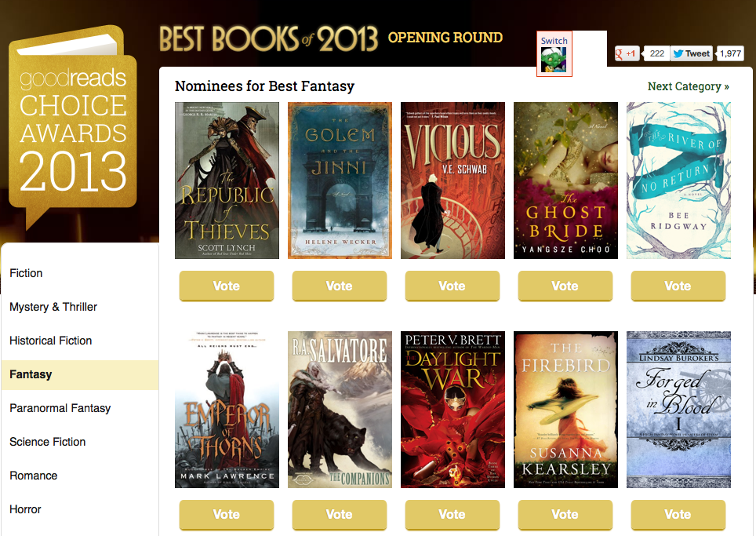This screenshot has height=536, width=756.
Task: Select the Vicious book cover
Action: pos(453,180)
